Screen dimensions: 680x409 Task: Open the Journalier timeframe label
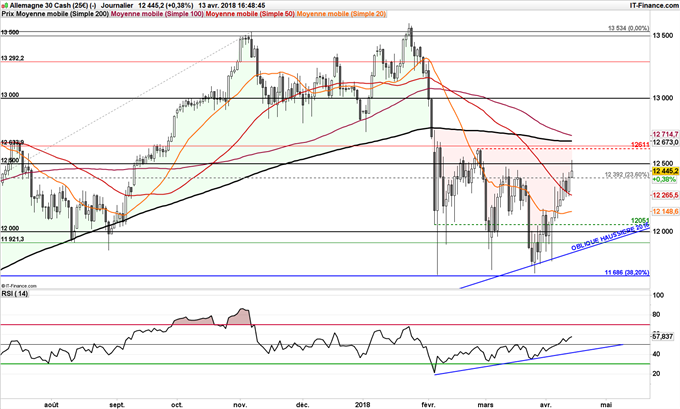tap(117, 6)
